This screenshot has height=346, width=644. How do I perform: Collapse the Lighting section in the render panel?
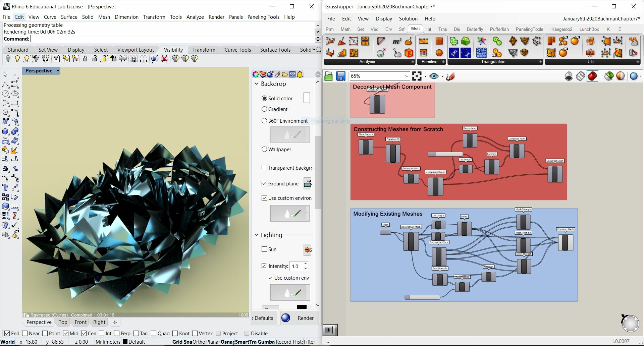[x=257, y=235]
